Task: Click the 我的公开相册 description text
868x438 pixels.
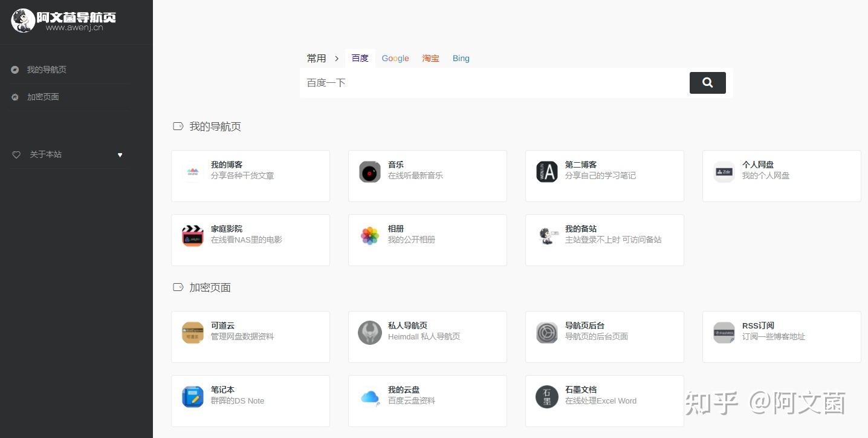Action: [x=412, y=240]
